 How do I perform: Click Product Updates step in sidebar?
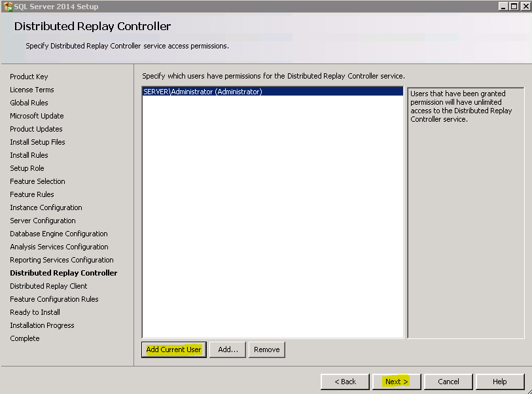point(36,129)
